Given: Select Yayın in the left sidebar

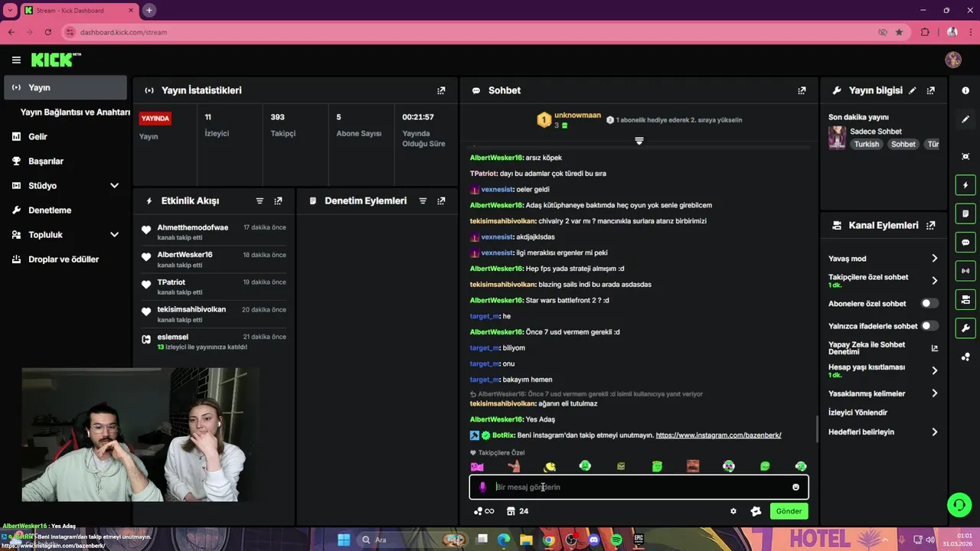Looking at the screenshot, I should 65,87.
